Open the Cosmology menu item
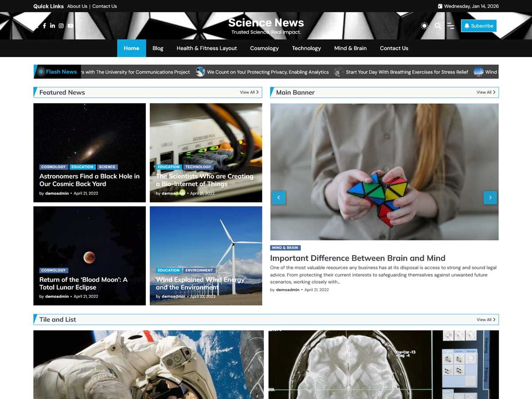The image size is (532, 399). coord(264,48)
